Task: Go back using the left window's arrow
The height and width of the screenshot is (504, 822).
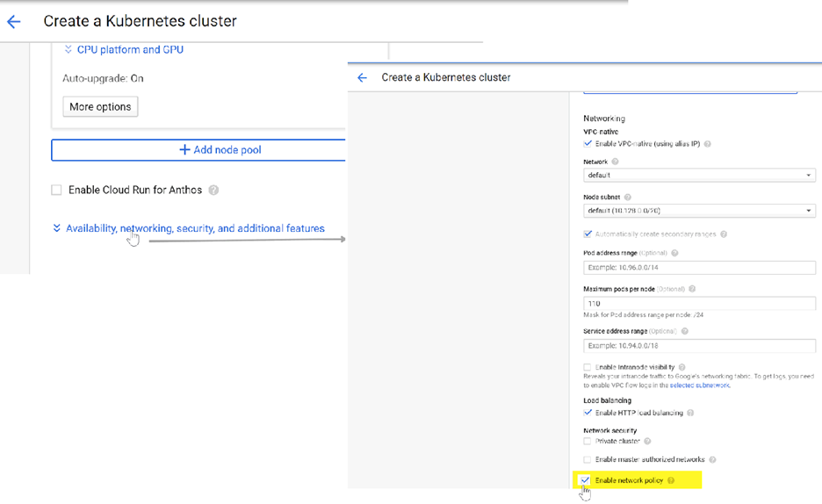Action: point(14,21)
